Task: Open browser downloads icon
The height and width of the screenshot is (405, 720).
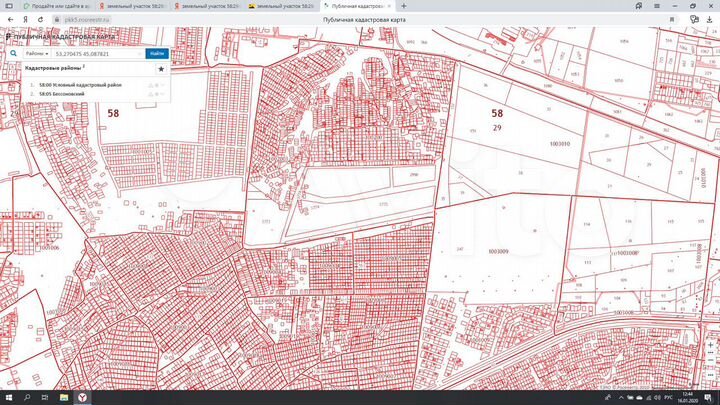Action: [710, 18]
